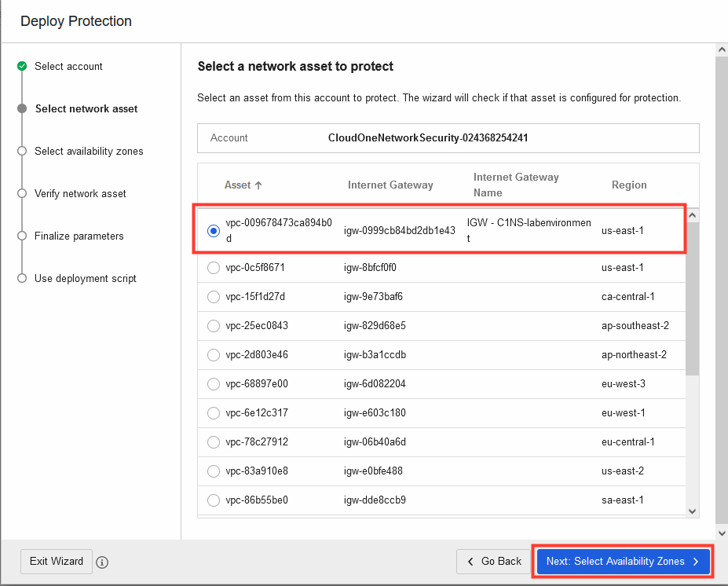Click the outer panel scroll down arrow
The width and height of the screenshot is (728, 586).
point(722,533)
